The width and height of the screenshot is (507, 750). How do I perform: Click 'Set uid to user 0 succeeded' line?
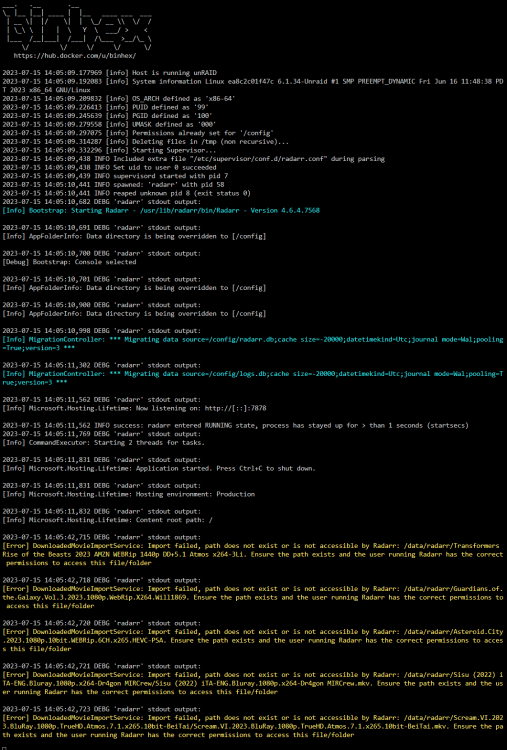coord(109,167)
